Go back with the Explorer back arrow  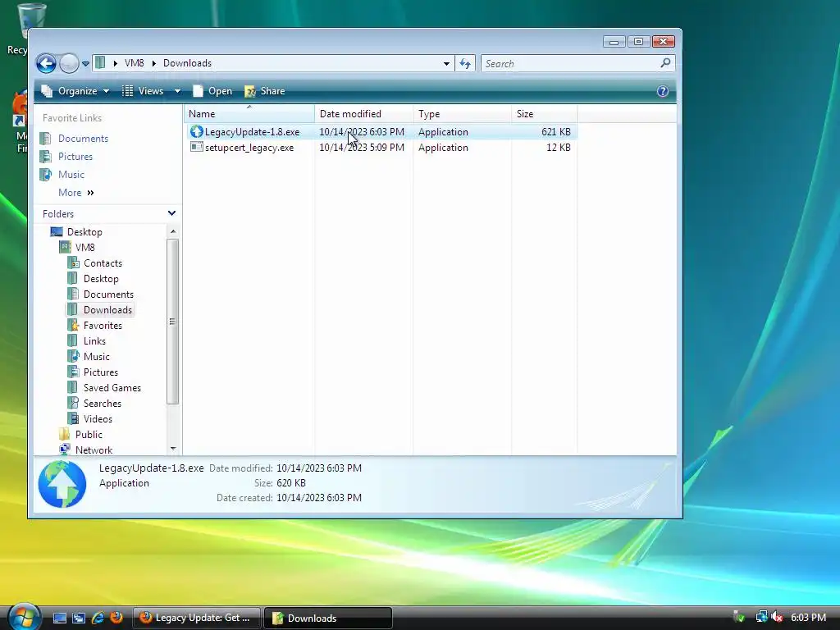click(x=46, y=64)
